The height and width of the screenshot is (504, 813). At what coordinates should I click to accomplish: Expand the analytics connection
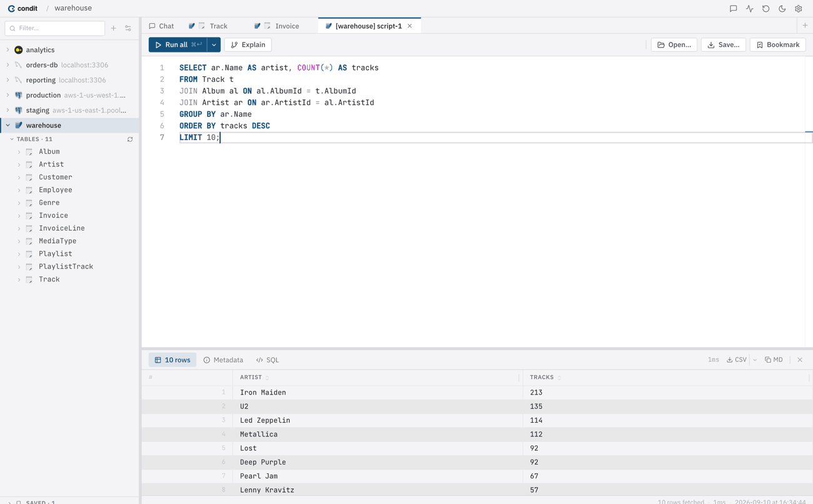click(x=8, y=50)
